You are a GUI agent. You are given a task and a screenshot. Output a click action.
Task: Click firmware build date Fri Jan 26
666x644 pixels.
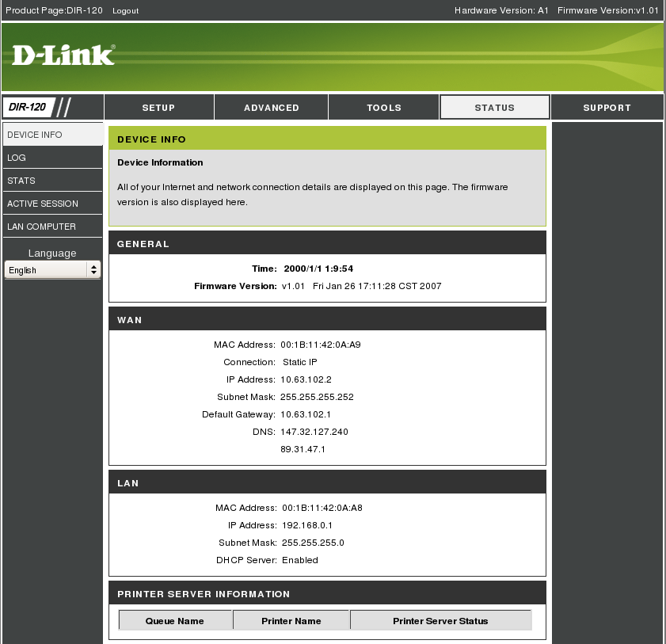(x=377, y=286)
